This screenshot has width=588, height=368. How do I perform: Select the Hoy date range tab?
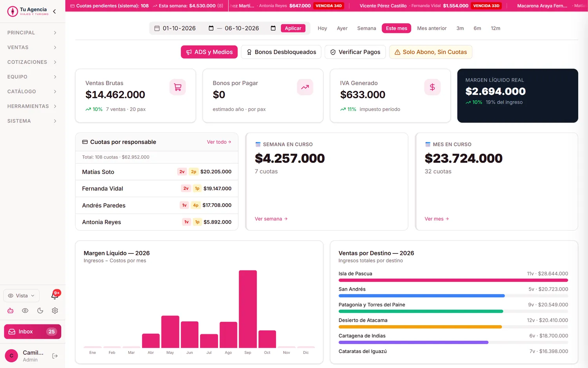(x=322, y=28)
